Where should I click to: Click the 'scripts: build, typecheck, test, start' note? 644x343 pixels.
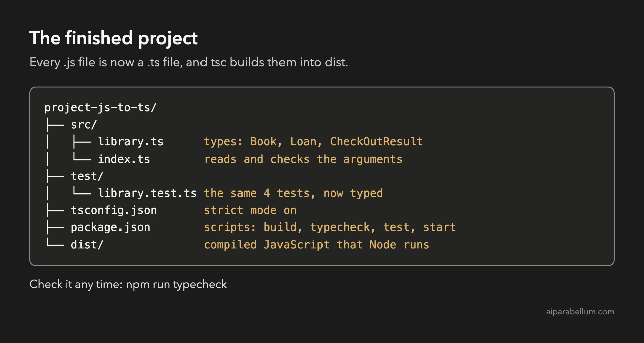click(330, 227)
